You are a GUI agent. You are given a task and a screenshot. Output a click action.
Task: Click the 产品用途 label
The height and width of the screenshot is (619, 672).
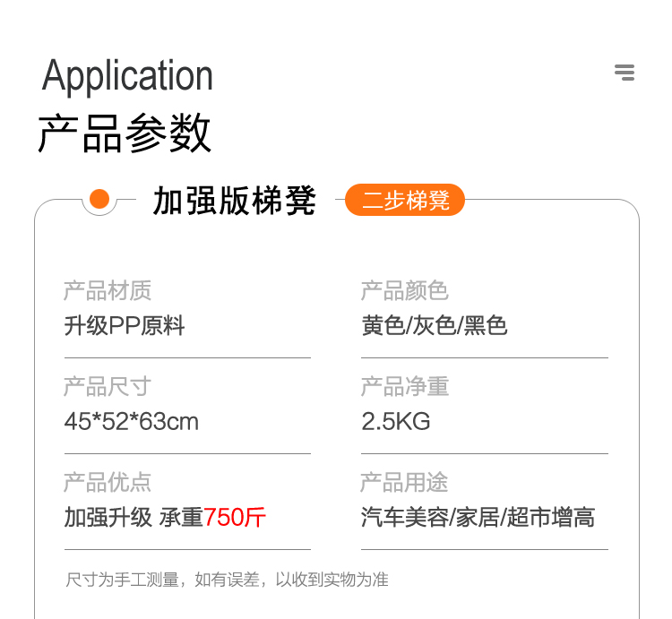click(404, 483)
